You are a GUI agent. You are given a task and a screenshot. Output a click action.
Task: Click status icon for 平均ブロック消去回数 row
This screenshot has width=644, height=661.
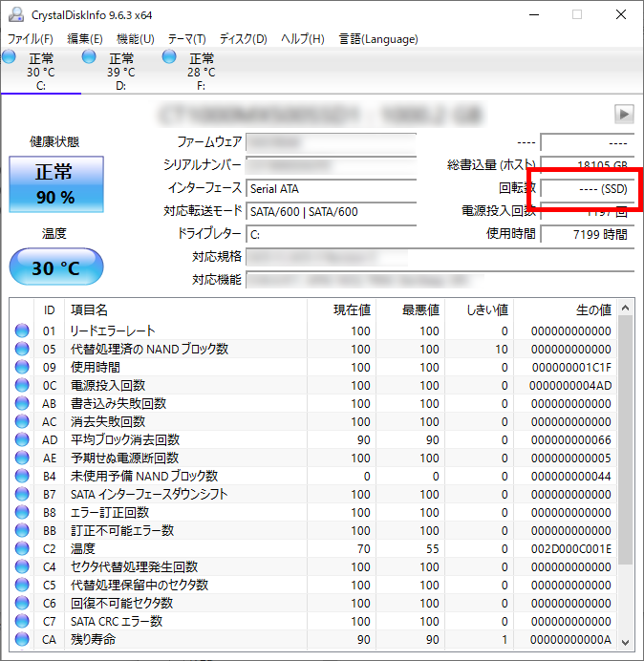[x=22, y=439]
